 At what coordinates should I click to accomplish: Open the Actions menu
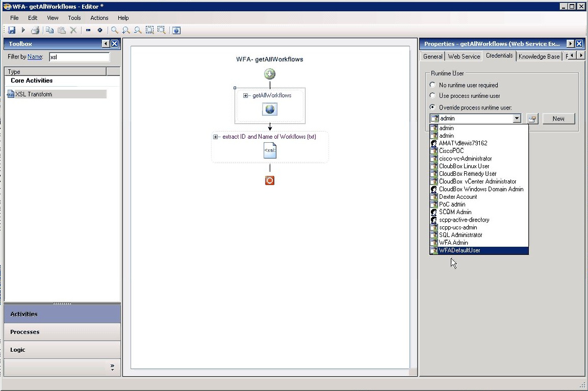[x=99, y=18]
